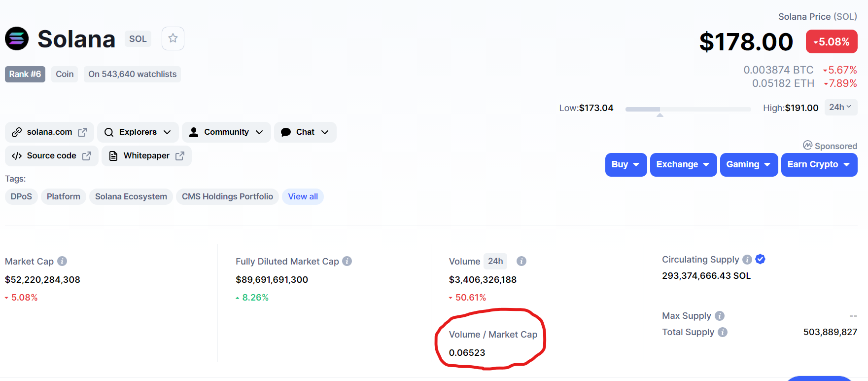Click the market cap value $52,220,284,308
868x381 pixels.
point(42,280)
